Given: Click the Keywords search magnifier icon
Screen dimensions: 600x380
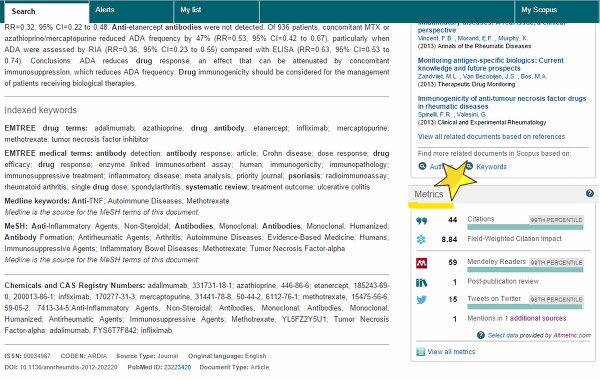Looking at the screenshot, I should 469,166.
